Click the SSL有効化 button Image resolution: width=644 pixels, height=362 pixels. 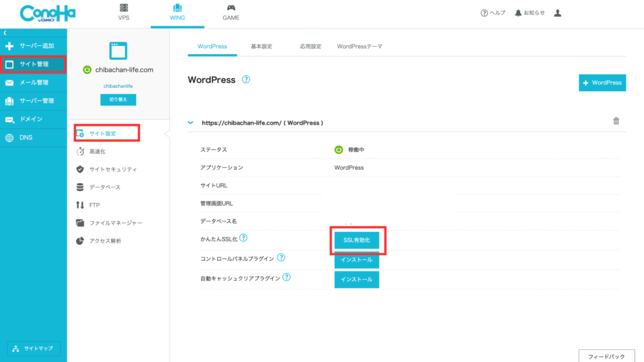tap(357, 240)
